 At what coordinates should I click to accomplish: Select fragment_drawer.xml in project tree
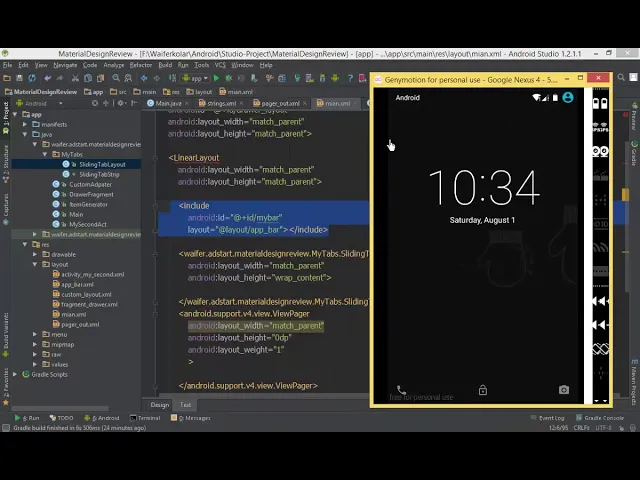[89, 304]
